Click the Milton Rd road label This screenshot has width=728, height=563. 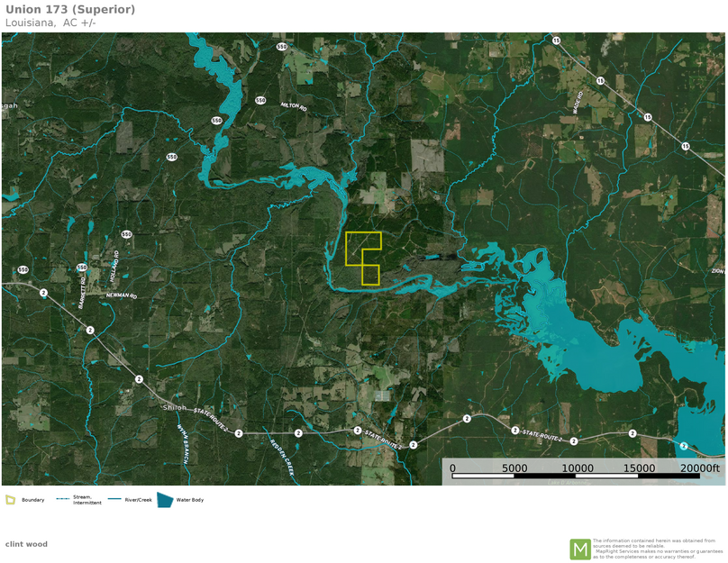click(294, 105)
